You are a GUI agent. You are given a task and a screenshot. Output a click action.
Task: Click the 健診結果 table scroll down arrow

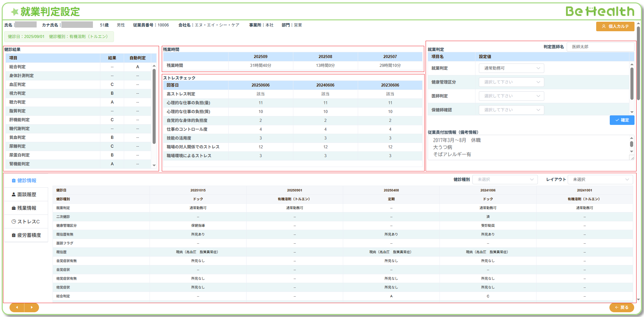point(154,166)
